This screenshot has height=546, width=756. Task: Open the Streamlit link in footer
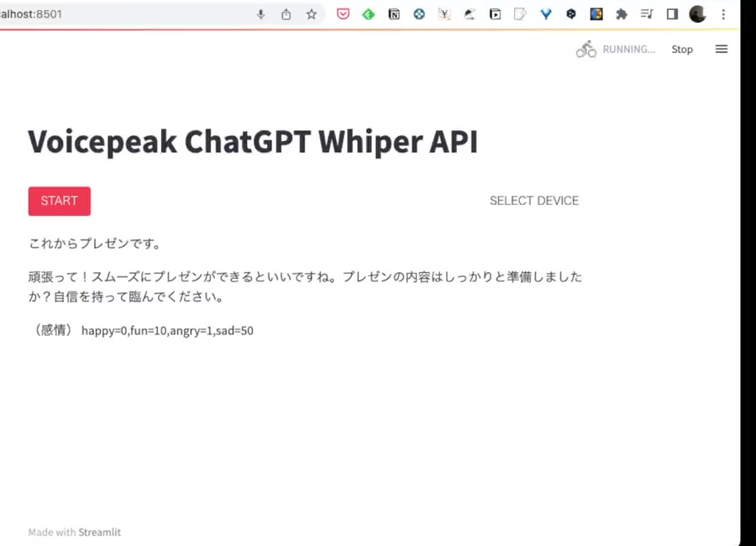pos(99,533)
